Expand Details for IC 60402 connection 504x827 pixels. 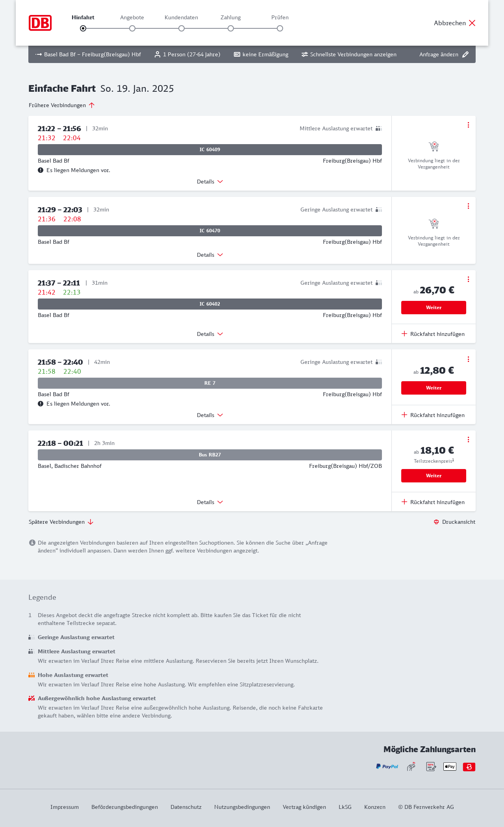pos(210,334)
